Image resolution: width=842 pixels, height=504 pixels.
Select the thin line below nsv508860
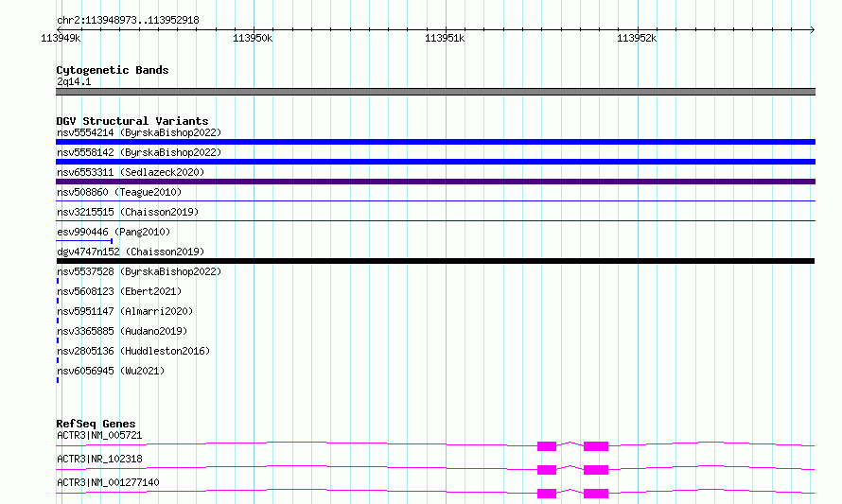(x=435, y=200)
